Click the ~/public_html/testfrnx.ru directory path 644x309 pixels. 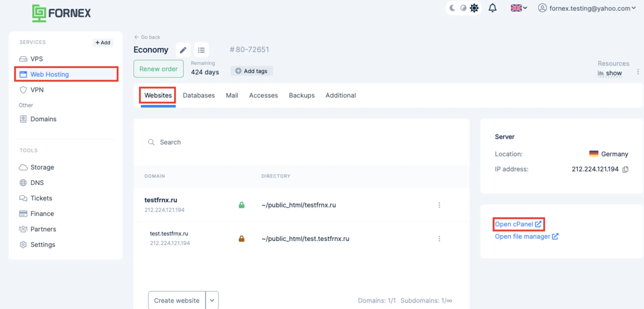click(299, 205)
